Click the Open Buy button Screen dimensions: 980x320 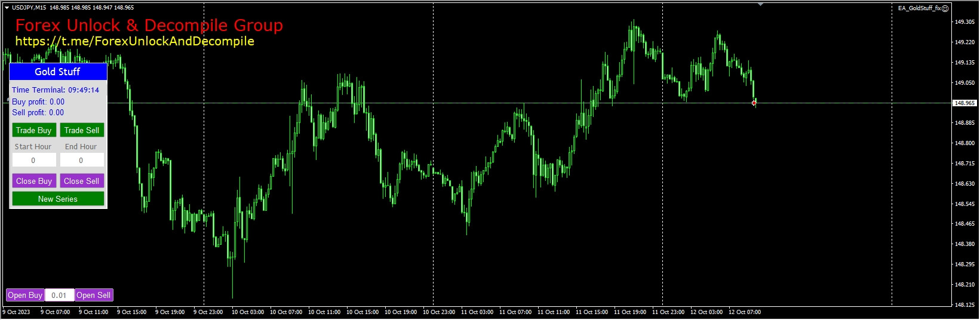[x=25, y=295]
